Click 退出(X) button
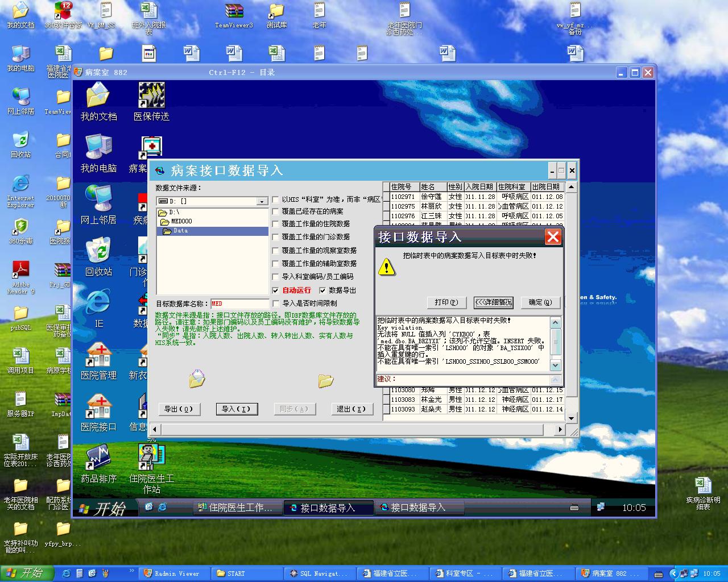The width and height of the screenshot is (728, 582). (351, 409)
